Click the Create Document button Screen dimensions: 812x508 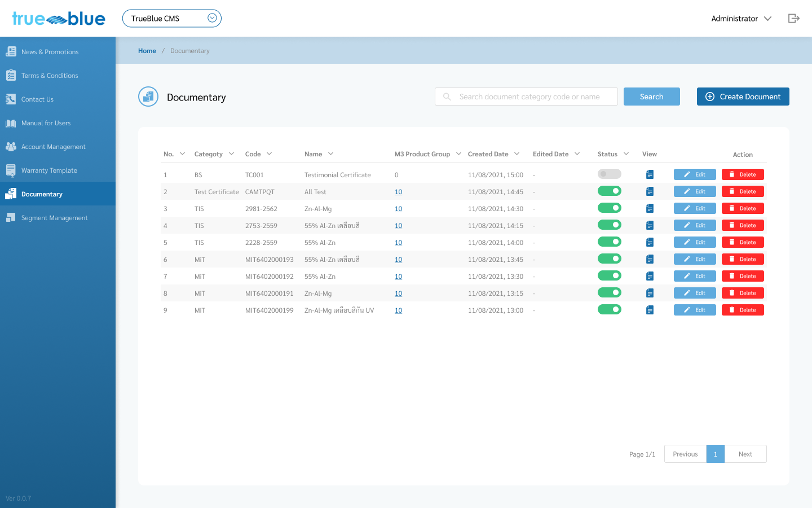743,97
